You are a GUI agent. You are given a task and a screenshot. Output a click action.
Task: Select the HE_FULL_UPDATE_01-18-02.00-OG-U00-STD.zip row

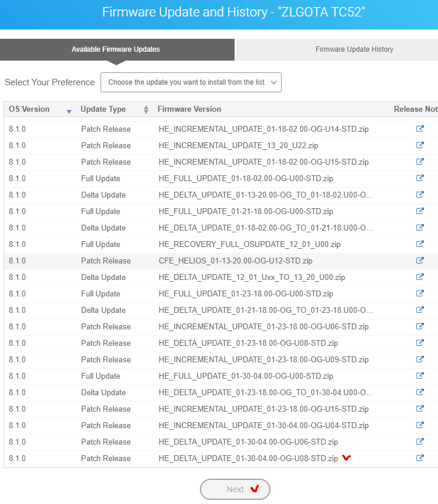(x=246, y=178)
